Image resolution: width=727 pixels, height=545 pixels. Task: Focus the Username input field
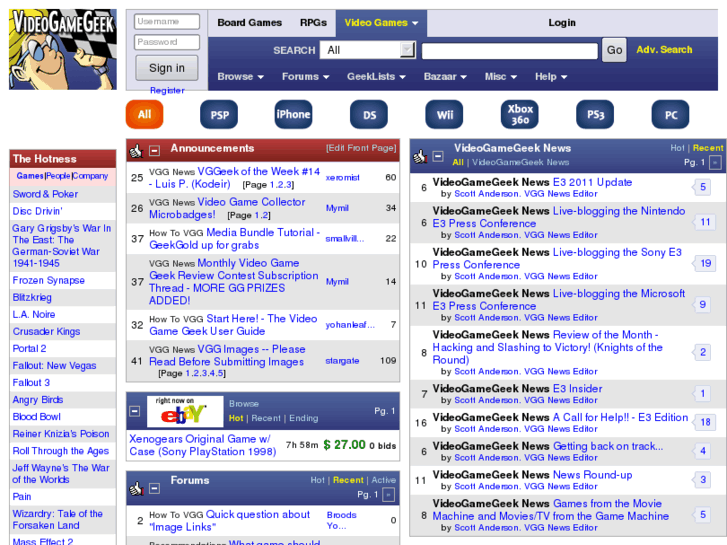coord(167,21)
